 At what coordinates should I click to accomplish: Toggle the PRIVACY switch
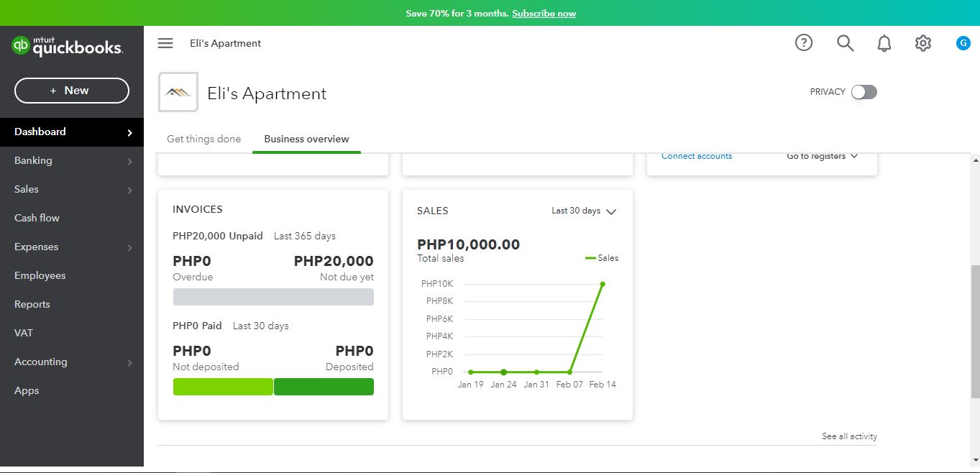(x=864, y=92)
